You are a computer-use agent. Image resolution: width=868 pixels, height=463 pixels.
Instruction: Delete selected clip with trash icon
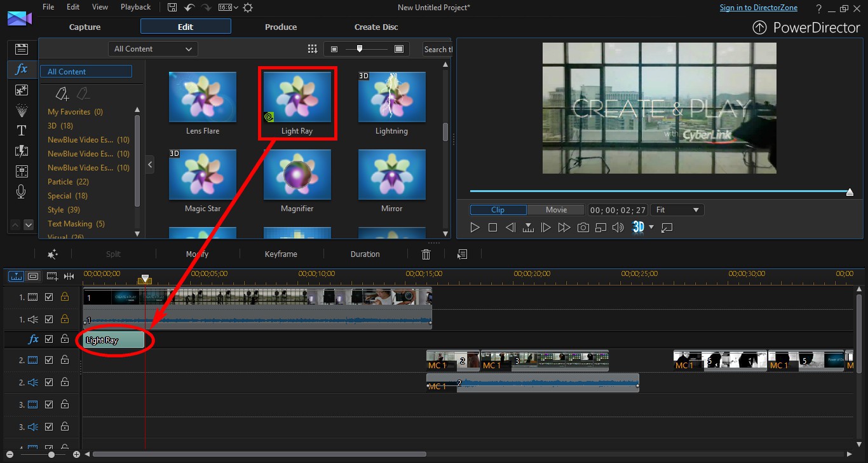pos(426,254)
